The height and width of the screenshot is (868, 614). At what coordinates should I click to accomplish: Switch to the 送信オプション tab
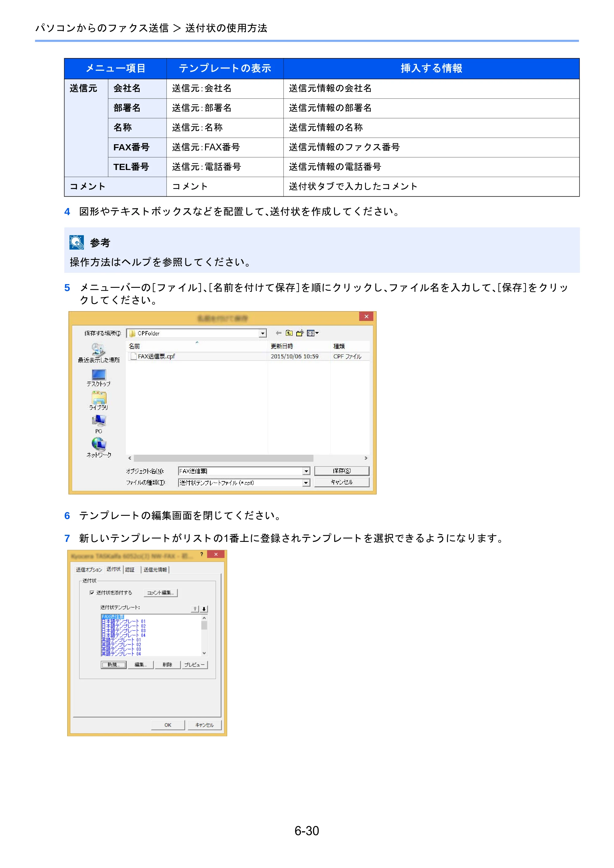pos(88,569)
